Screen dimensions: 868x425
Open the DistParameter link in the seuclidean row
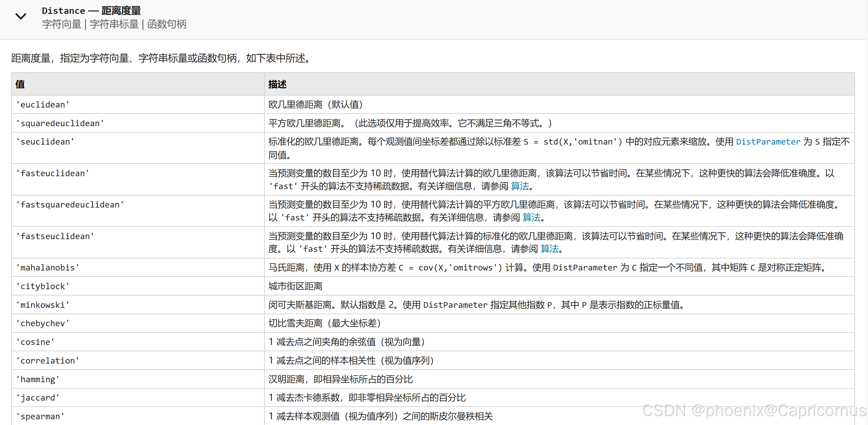coord(768,142)
